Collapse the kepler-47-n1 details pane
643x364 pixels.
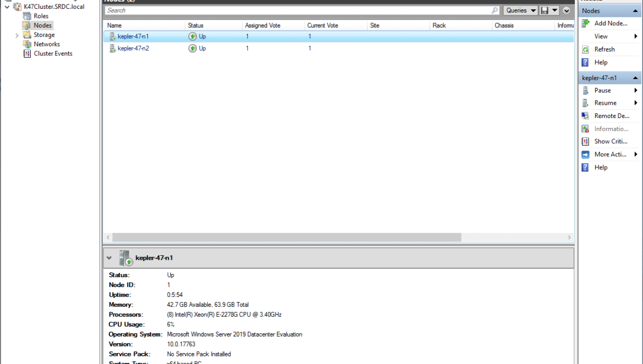(x=109, y=258)
